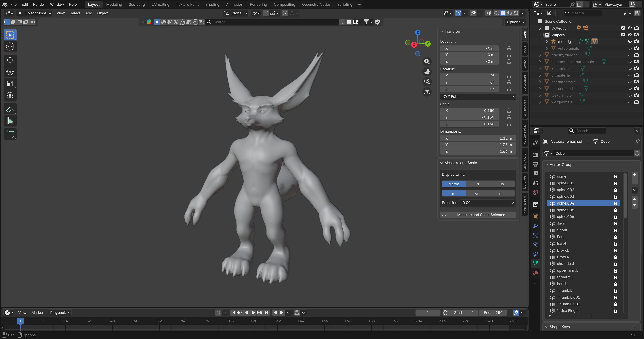Viewport: 644px width, 339px height.
Task: Click the Dimensions X value field
Action: tap(478, 138)
